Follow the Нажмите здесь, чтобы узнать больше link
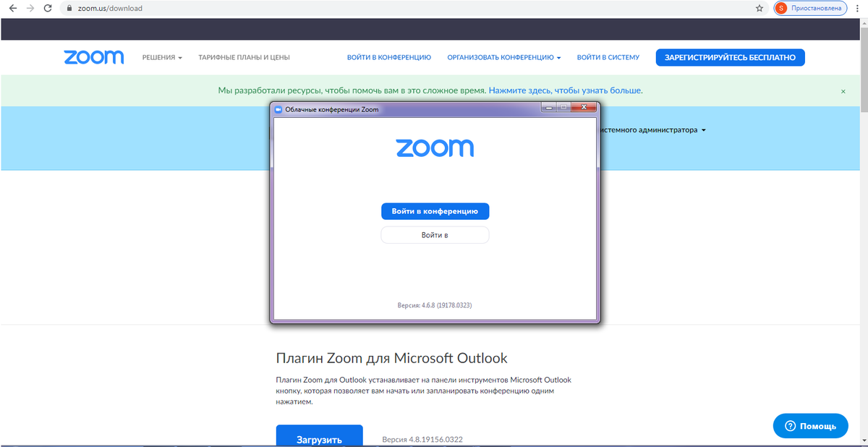 coord(566,91)
